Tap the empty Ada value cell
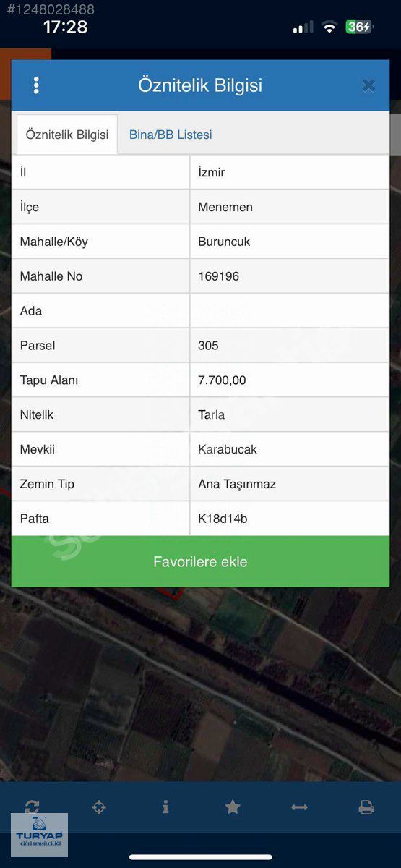The width and height of the screenshot is (401, 868). [x=289, y=311]
